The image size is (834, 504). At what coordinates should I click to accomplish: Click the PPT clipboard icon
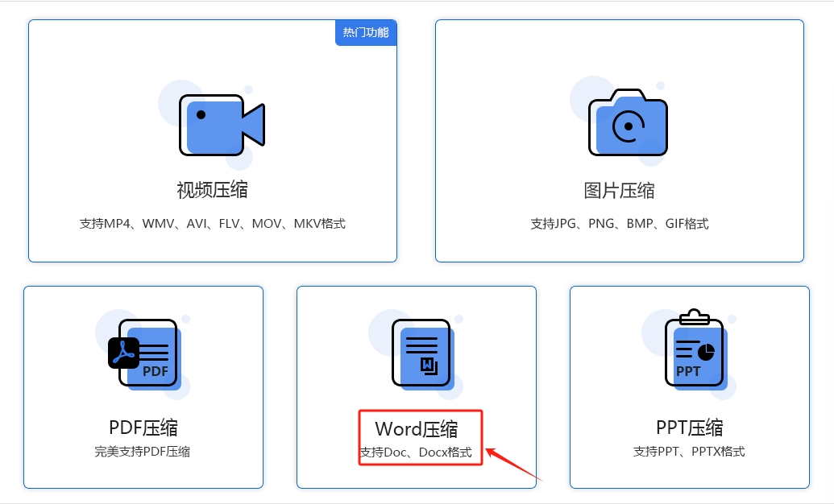point(696,349)
